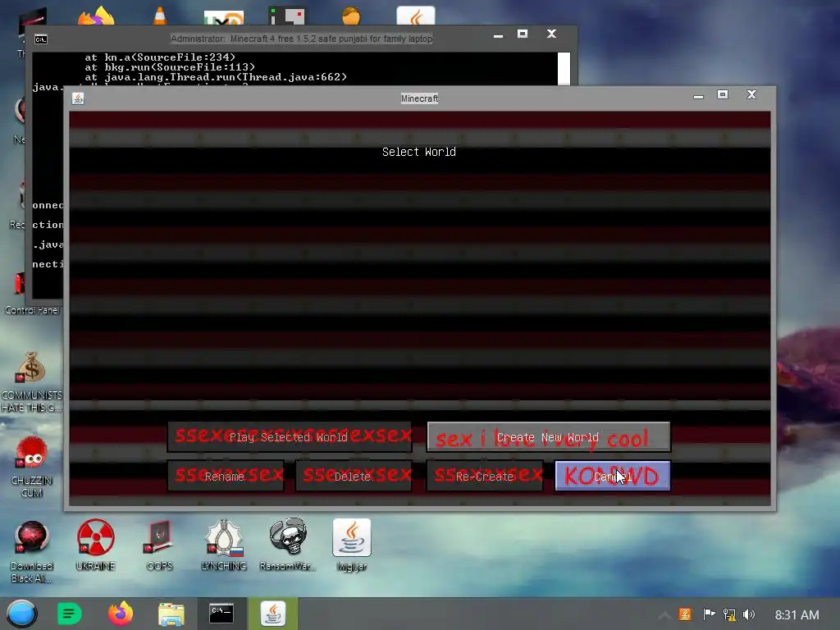Image resolution: width=840 pixels, height=630 pixels.
Task: Open the Start menu orb
Action: pos(21,614)
